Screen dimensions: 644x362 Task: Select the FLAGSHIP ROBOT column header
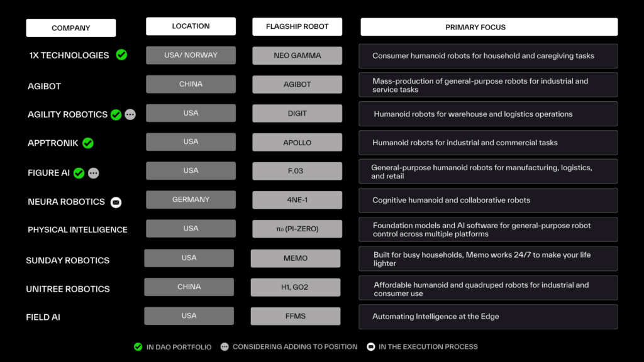point(297,26)
